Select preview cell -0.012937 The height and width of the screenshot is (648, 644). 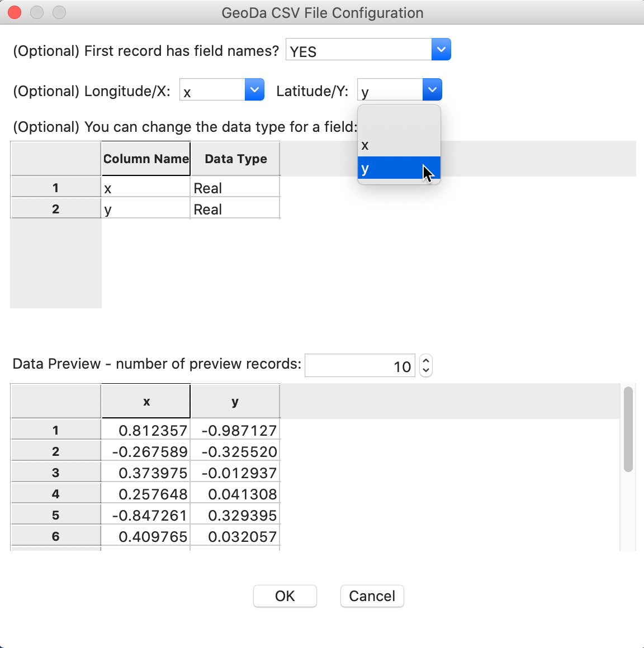click(235, 473)
